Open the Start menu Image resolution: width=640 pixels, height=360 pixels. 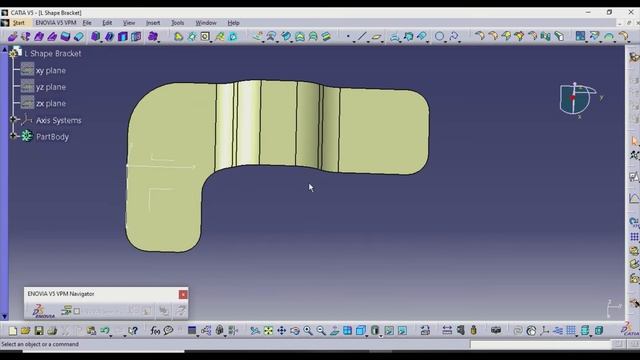point(18,23)
